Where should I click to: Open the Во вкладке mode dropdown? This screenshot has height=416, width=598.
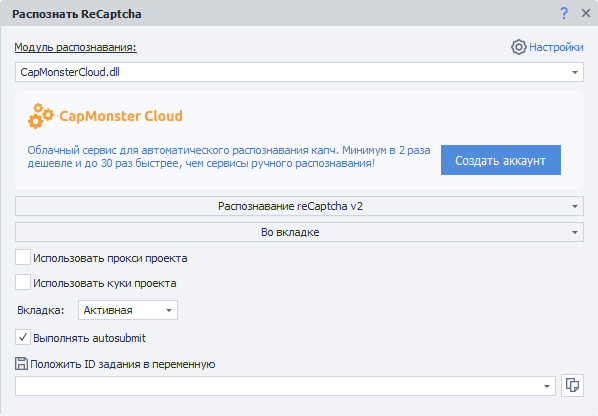point(299,232)
